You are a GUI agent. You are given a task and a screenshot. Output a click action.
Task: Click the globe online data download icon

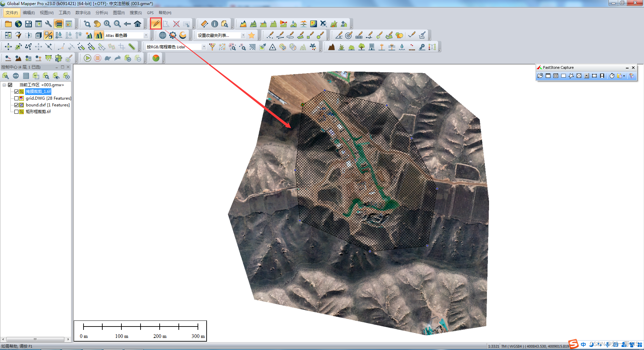point(18,24)
